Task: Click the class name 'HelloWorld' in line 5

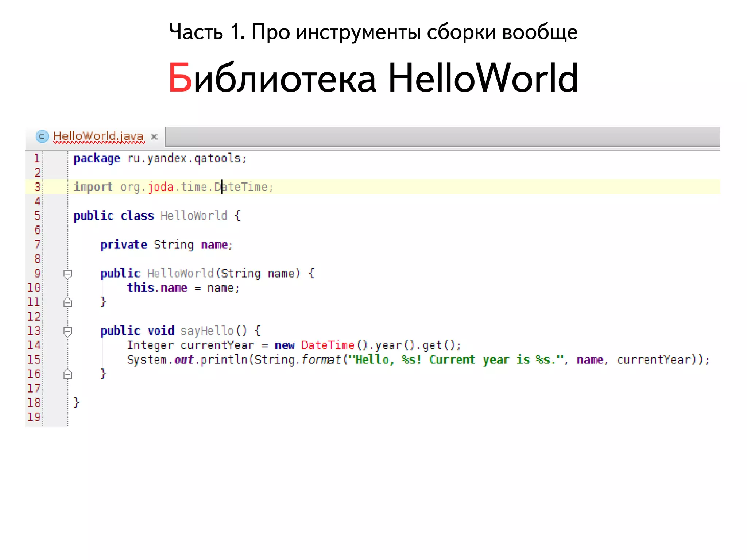Action: click(194, 216)
